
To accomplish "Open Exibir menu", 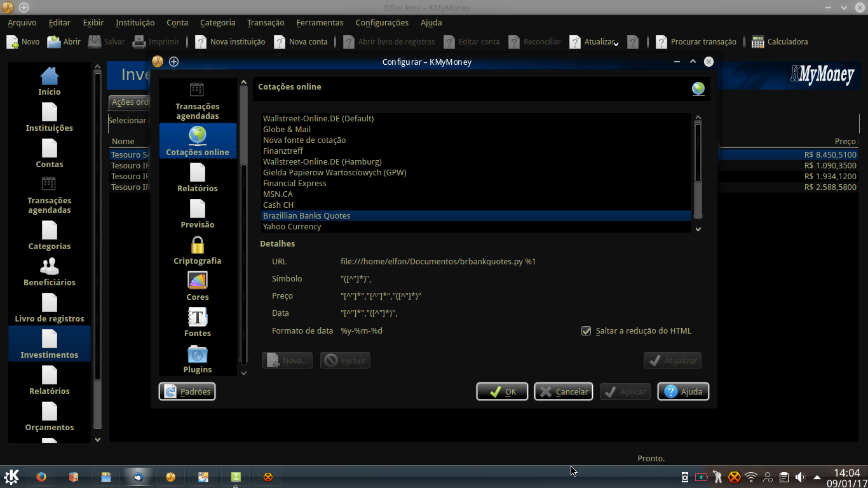I will (x=93, y=23).
